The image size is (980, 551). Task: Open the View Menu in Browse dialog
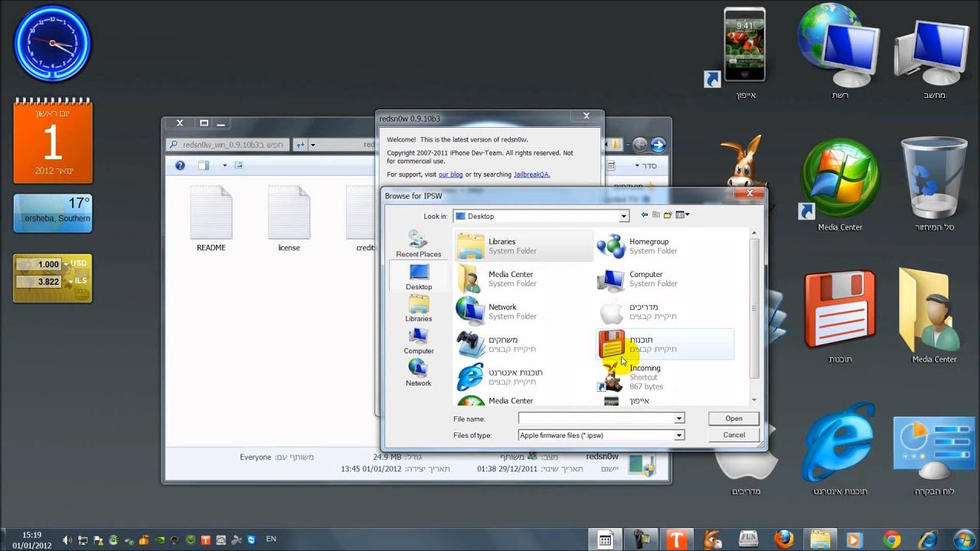pos(682,215)
